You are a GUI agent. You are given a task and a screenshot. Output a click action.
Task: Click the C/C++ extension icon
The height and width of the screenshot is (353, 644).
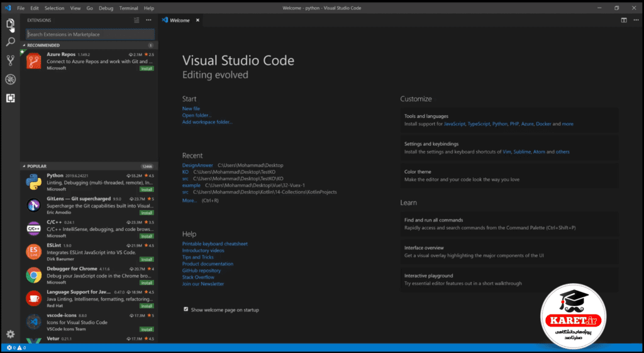[x=34, y=228]
